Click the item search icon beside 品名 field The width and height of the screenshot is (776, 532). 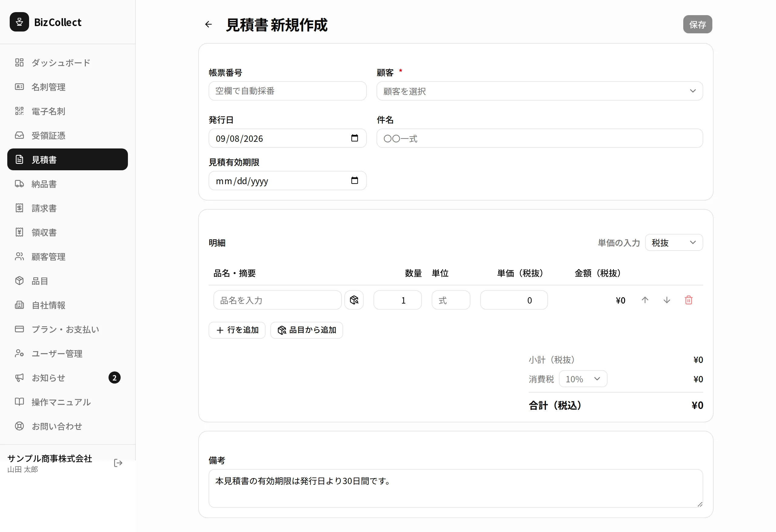pyautogui.click(x=354, y=300)
